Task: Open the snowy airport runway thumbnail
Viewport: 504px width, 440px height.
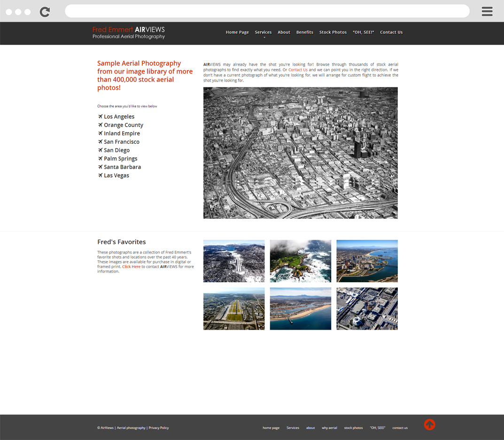Action: click(x=233, y=261)
